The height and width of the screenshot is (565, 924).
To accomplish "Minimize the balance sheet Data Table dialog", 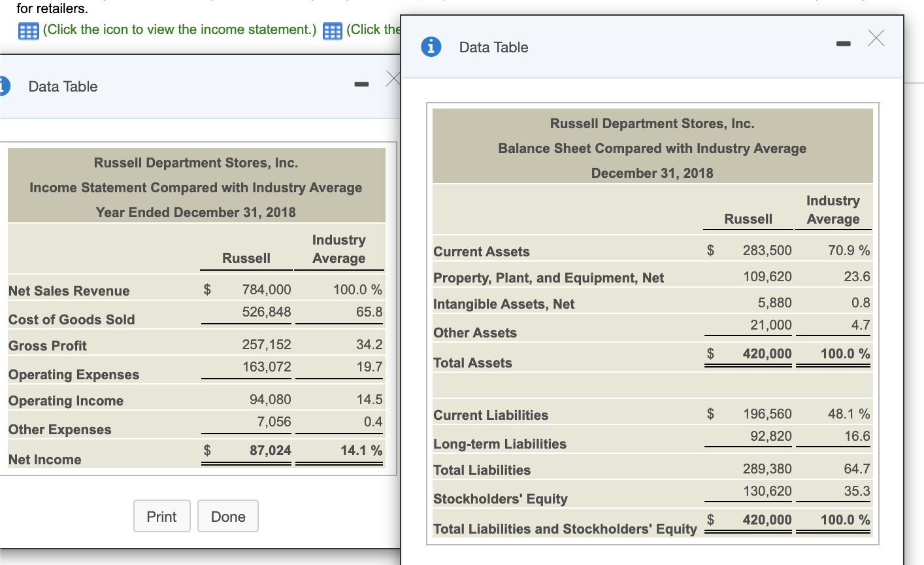I will click(x=843, y=44).
